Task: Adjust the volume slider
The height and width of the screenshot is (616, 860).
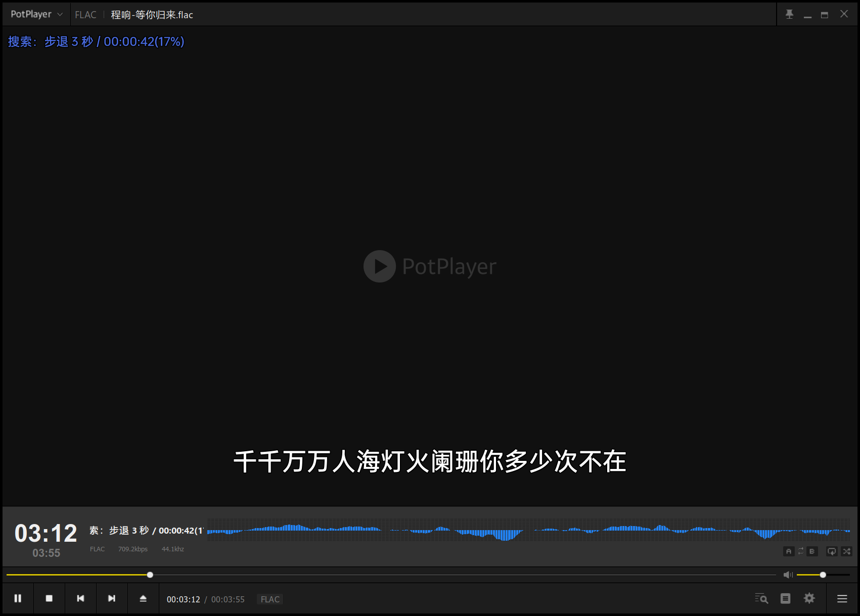Action: 823,575
